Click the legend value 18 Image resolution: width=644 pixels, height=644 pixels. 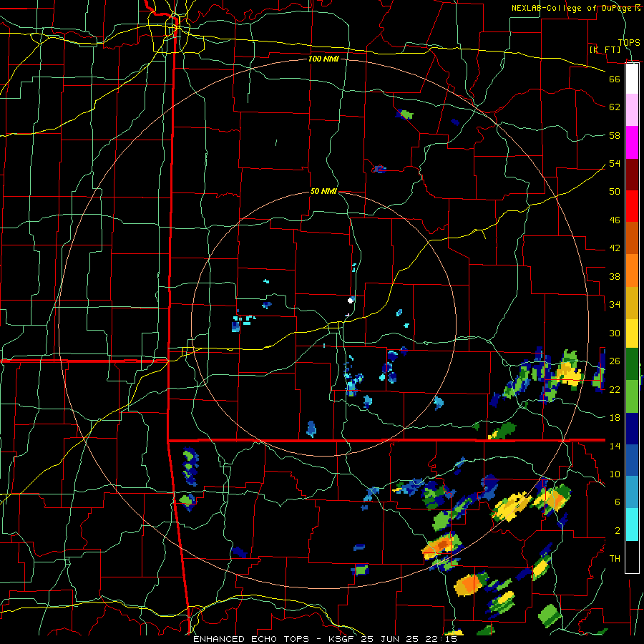(x=615, y=418)
